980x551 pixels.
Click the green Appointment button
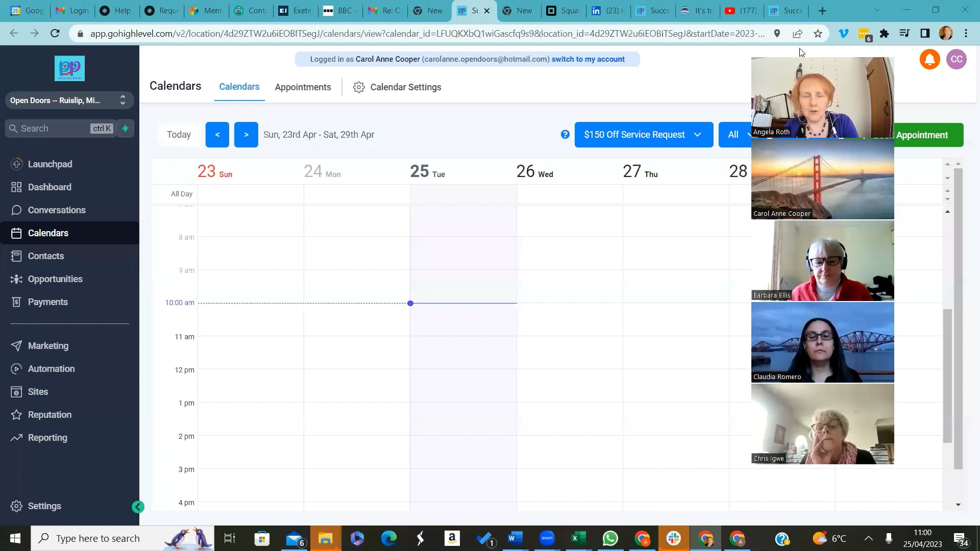(928, 135)
